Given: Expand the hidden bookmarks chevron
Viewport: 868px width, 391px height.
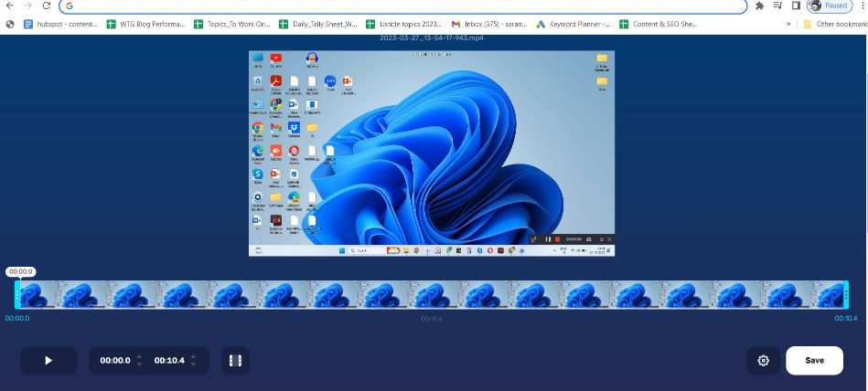Looking at the screenshot, I should click(x=788, y=24).
